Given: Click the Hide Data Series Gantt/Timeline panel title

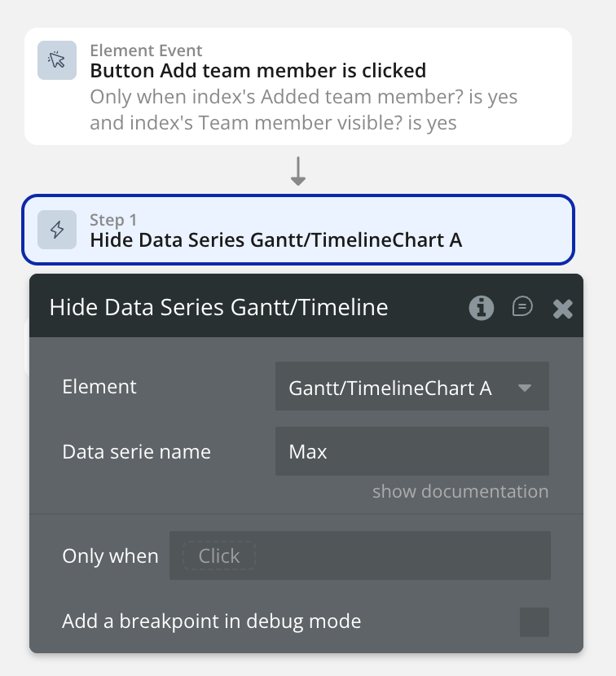Looking at the screenshot, I should coord(218,307).
